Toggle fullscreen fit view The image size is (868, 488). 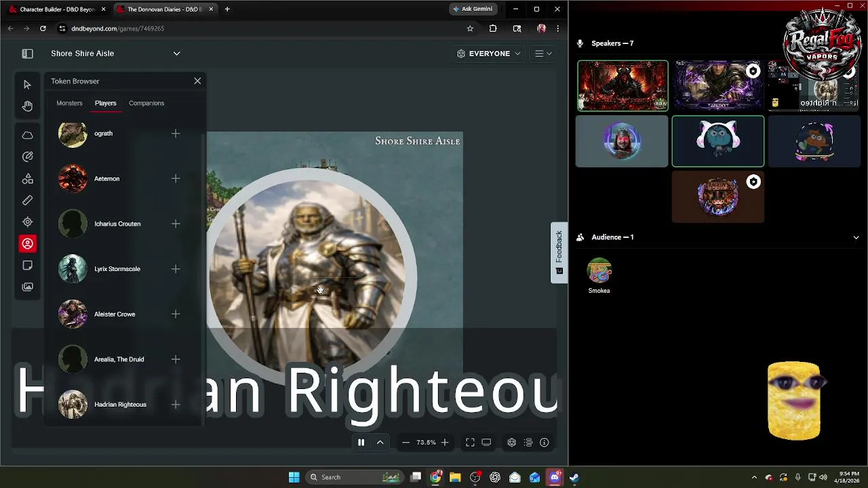(x=470, y=443)
